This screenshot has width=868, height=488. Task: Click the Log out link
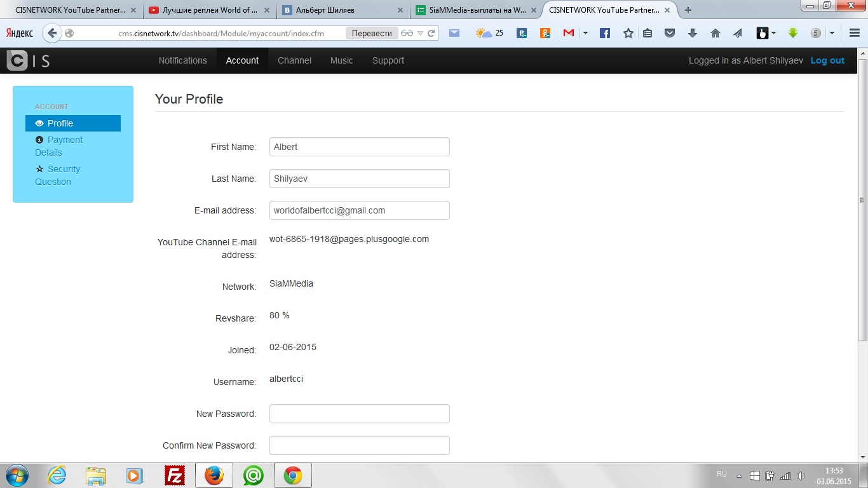click(827, 60)
